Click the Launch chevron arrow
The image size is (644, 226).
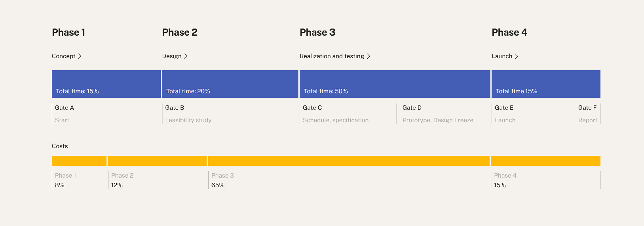click(516, 56)
